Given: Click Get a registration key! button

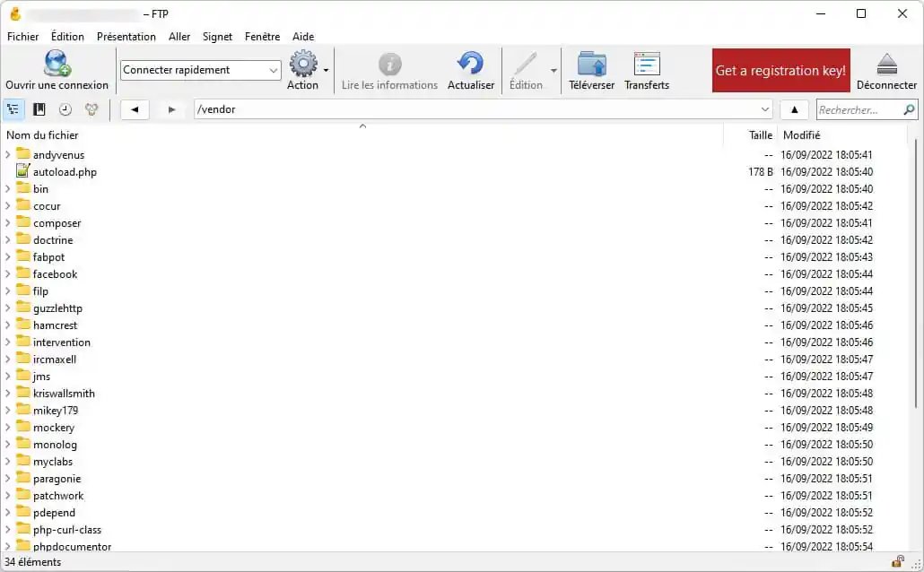Looking at the screenshot, I should coord(780,70).
